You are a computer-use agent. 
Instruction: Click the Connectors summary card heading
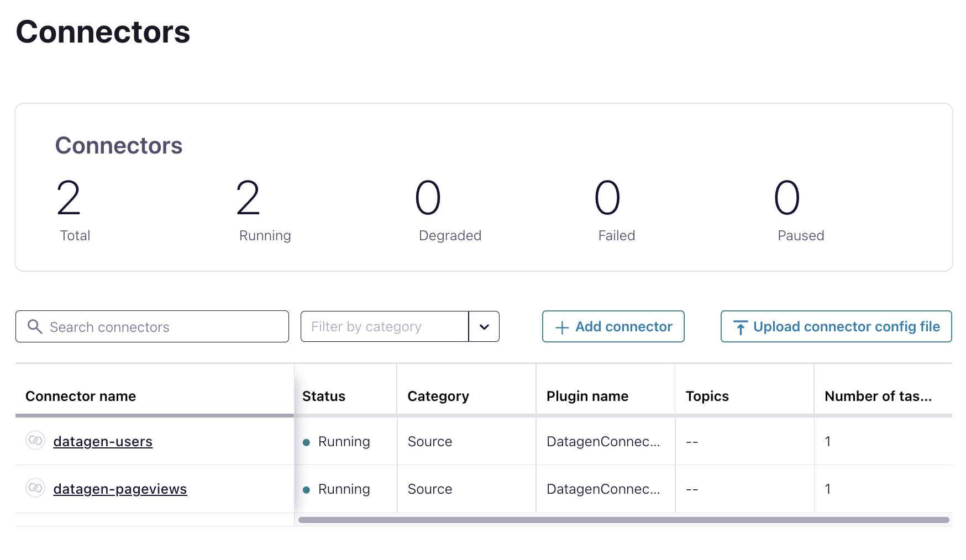pos(119,145)
